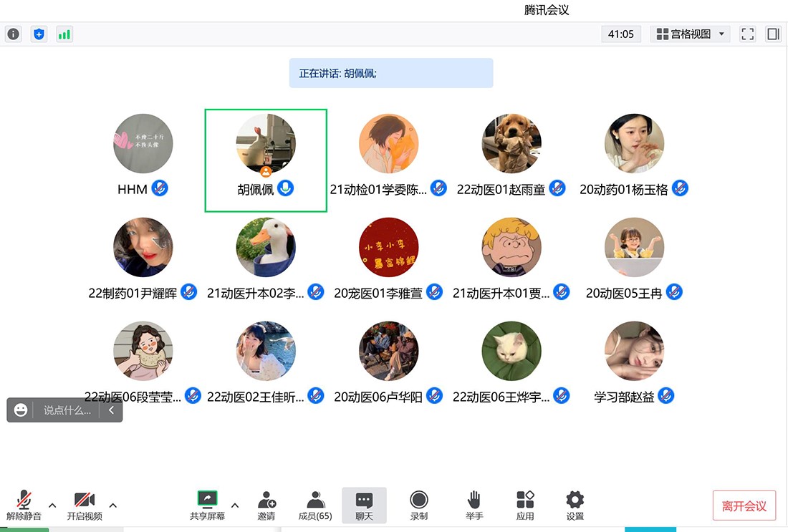Raise hand using 举手 icon
Viewport: 788px width, 532px height.
click(474, 505)
